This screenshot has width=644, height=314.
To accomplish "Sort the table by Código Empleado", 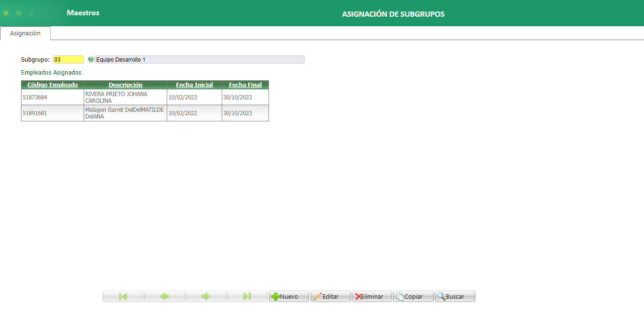I will click(x=52, y=85).
